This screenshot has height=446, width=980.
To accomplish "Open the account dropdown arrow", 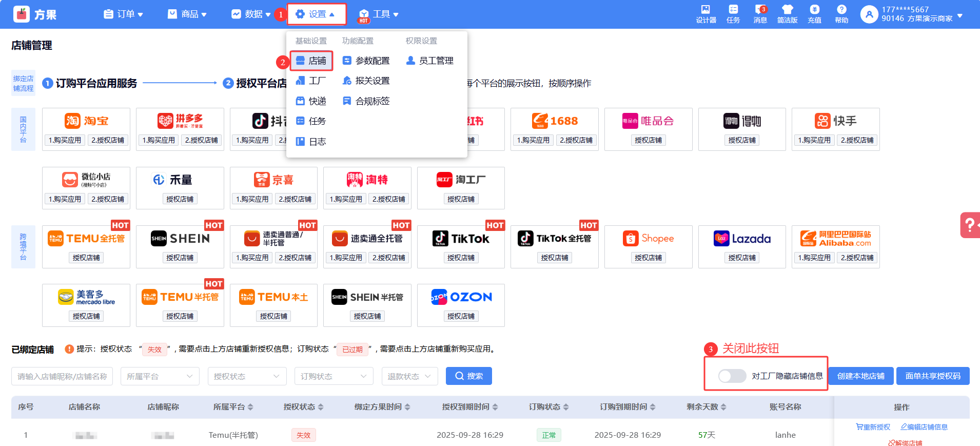I will click(x=960, y=16).
